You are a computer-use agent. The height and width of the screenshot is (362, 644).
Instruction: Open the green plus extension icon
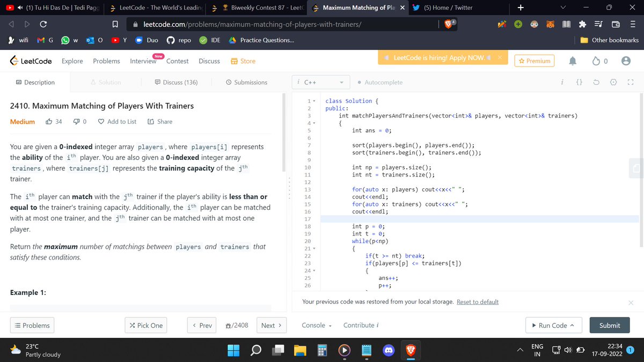[x=518, y=25]
